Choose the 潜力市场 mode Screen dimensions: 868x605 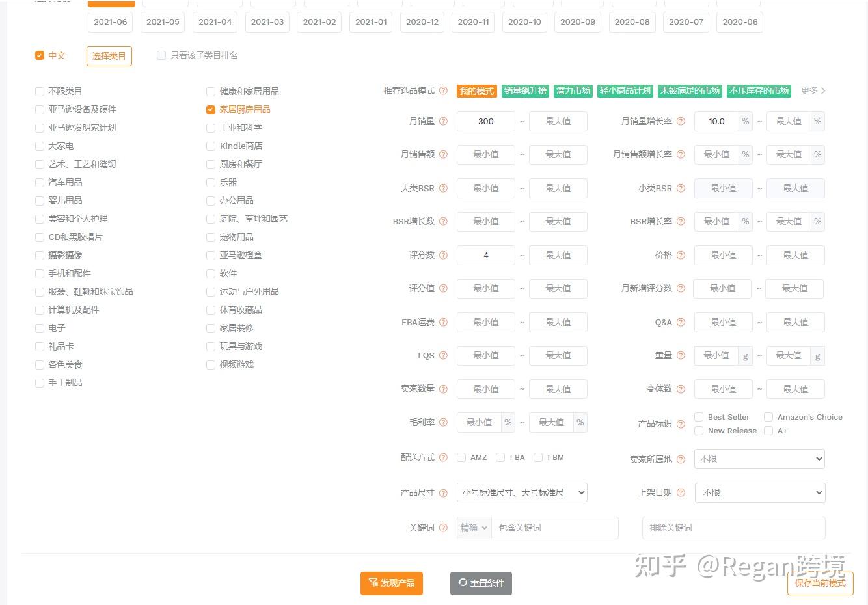click(x=573, y=90)
